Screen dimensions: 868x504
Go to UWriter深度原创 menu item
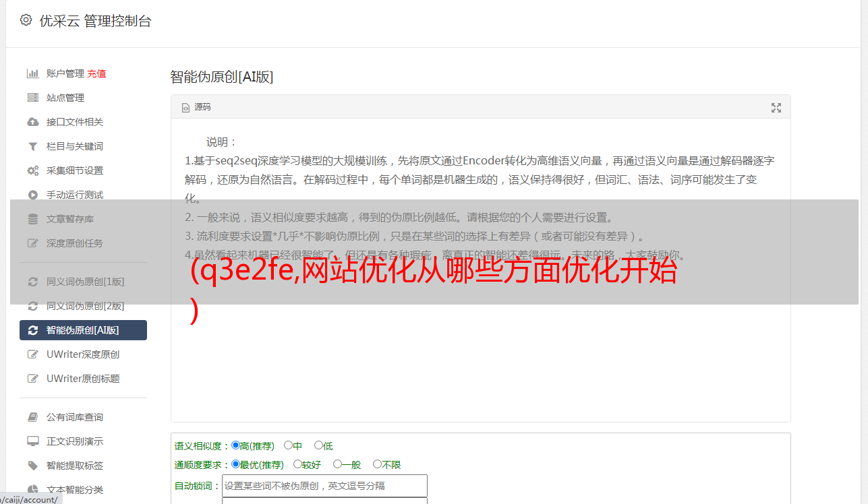83,354
